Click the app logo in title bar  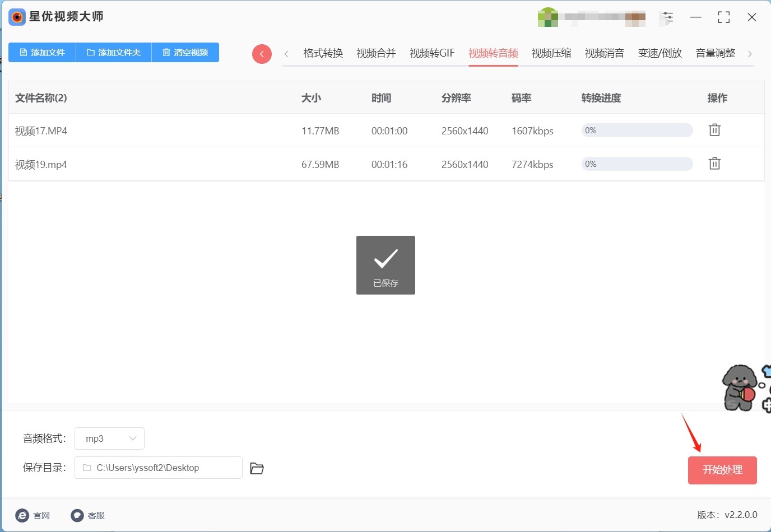pyautogui.click(x=17, y=17)
